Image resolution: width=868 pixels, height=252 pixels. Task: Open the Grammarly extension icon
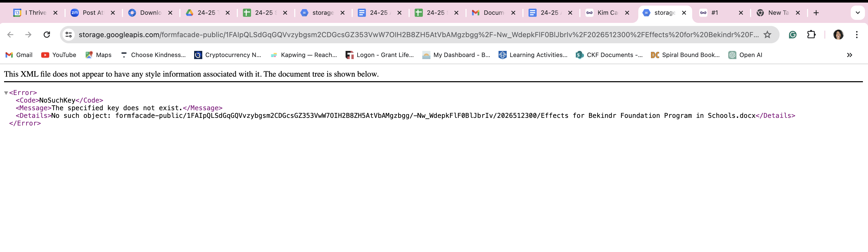click(x=793, y=34)
